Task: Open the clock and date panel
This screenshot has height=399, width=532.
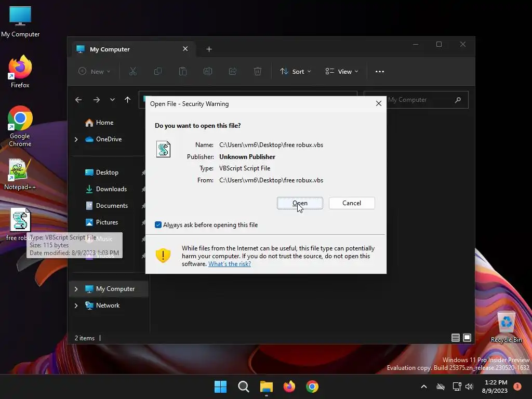Action: [x=495, y=387]
